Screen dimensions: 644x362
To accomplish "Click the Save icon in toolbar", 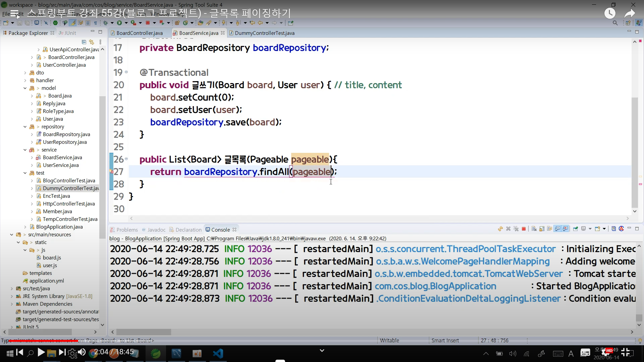I will 19,23.
